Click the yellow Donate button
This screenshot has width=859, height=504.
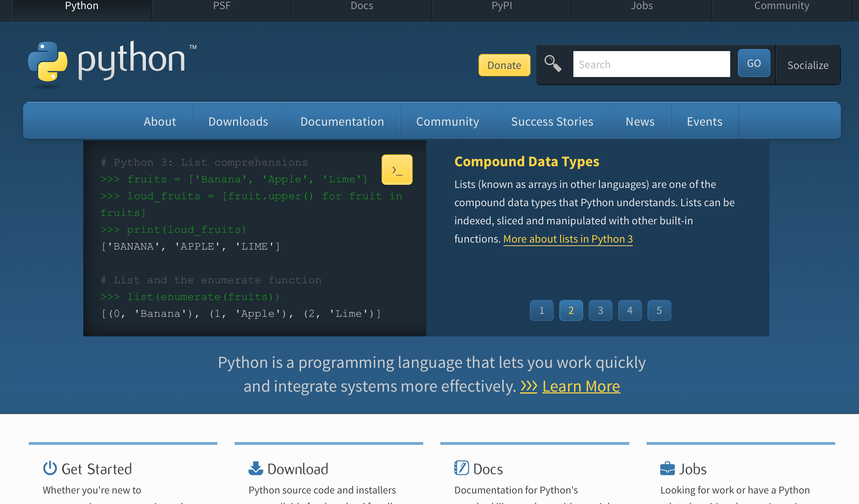pos(504,65)
